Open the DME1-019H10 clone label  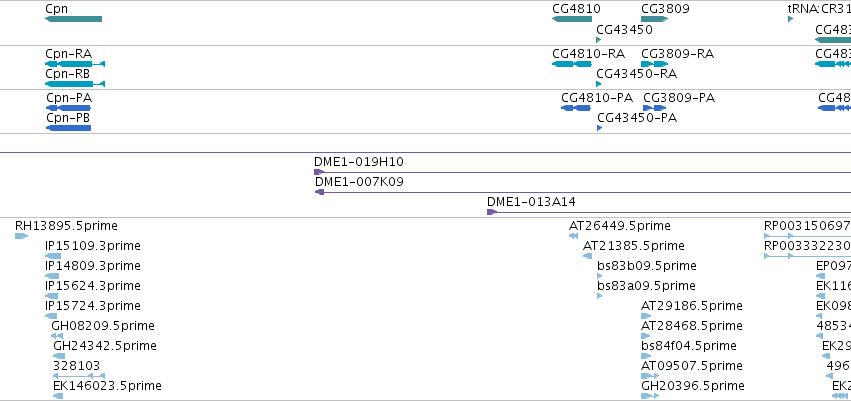[359, 162]
